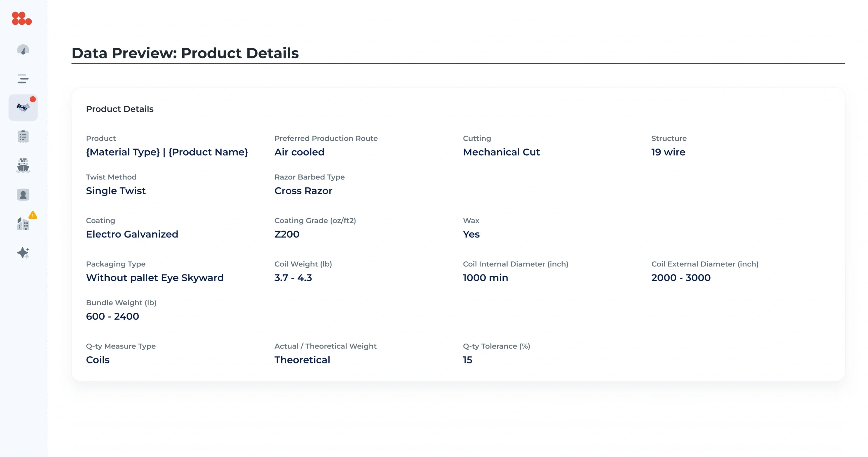Click the 'Razor Barbed Type' label
Viewport: 868px width, 457px height.
[309, 177]
